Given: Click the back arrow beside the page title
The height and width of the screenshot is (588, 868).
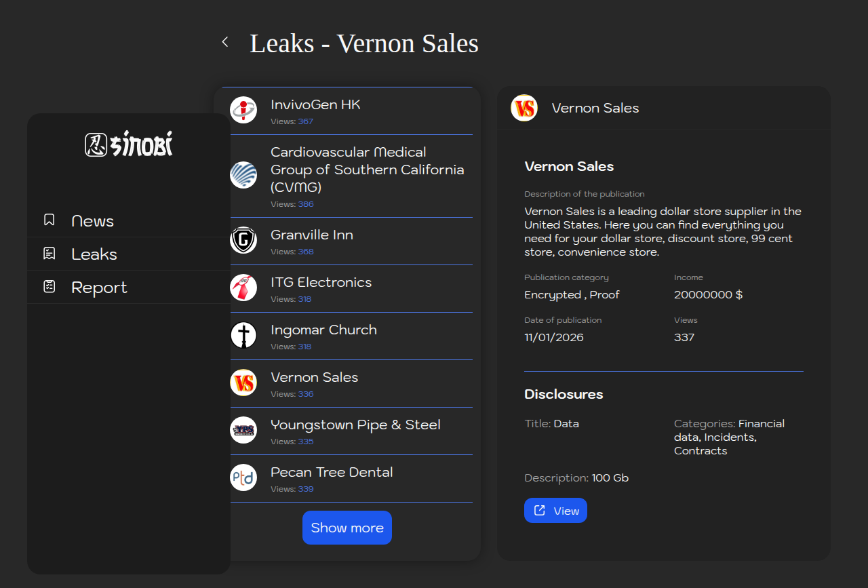Looking at the screenshot, I should point(225,42).
